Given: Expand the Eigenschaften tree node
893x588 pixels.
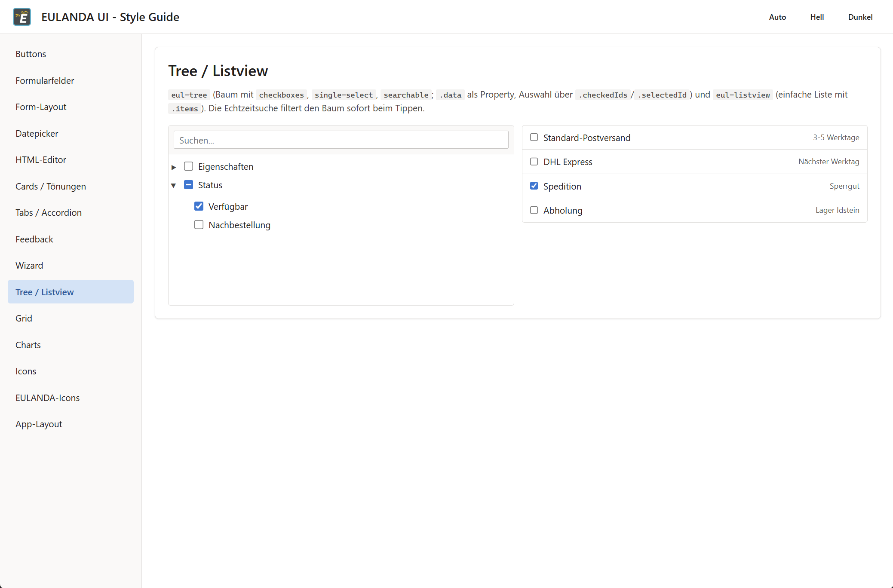Looking at the screenshot, I should click(x=174, y=167).
